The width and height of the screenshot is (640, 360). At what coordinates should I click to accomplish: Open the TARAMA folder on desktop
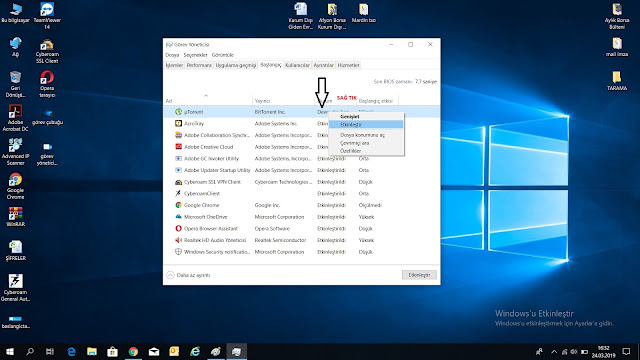617,80
